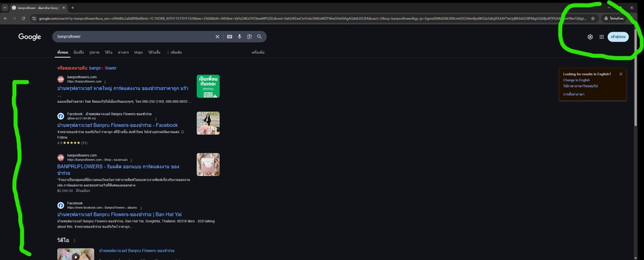Click the '฿2,000.00' price text
644x260 pixels.
coord(65,191)
